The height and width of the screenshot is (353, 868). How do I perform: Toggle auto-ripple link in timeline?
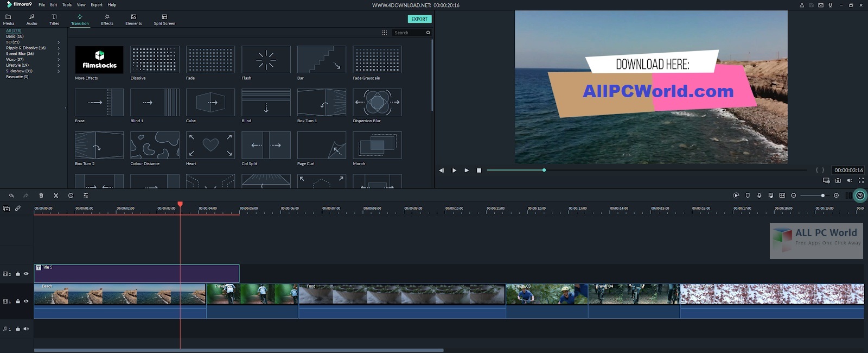18,209
